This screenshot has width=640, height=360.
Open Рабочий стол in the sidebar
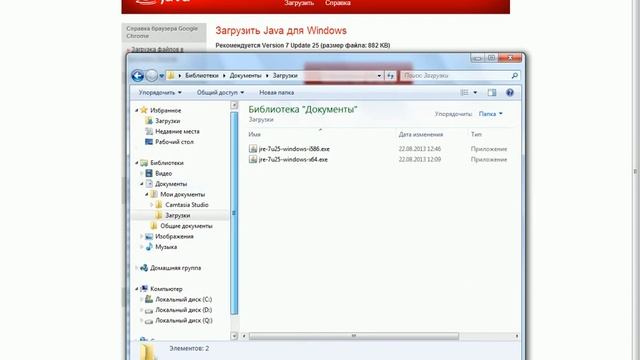coord(174,142)
